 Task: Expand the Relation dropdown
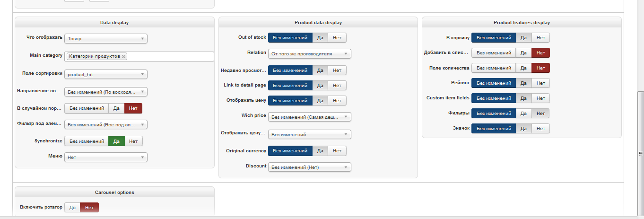click(309, 54)
